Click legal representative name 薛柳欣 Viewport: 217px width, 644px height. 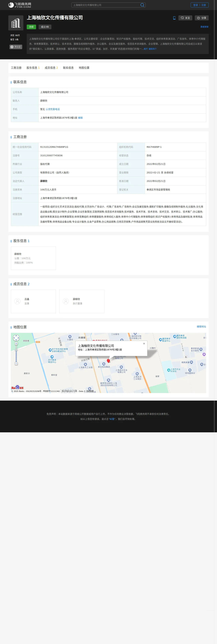[44, 181]
